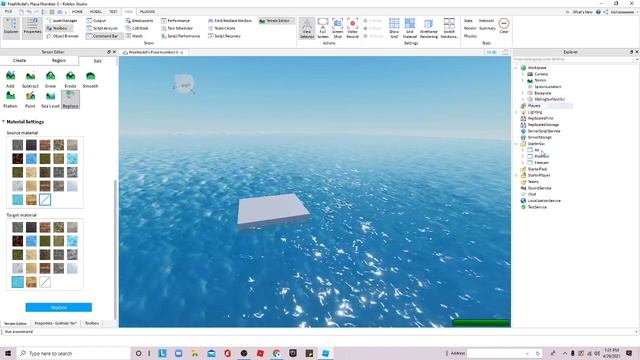Select the Smooth terrain tool
The height and width of the screenshot is (360, 640).
pyautogui.click(x=90, y=79)
